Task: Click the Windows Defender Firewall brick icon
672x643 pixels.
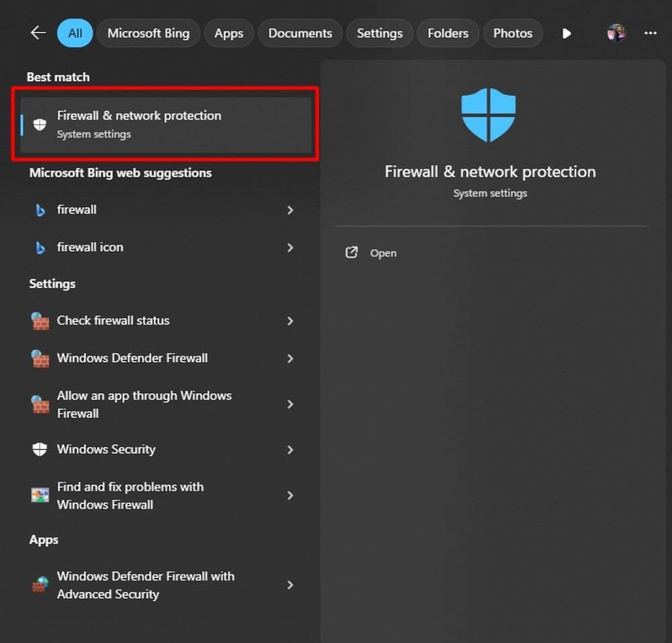Action: pyautogui.click(x=40, y=358)
